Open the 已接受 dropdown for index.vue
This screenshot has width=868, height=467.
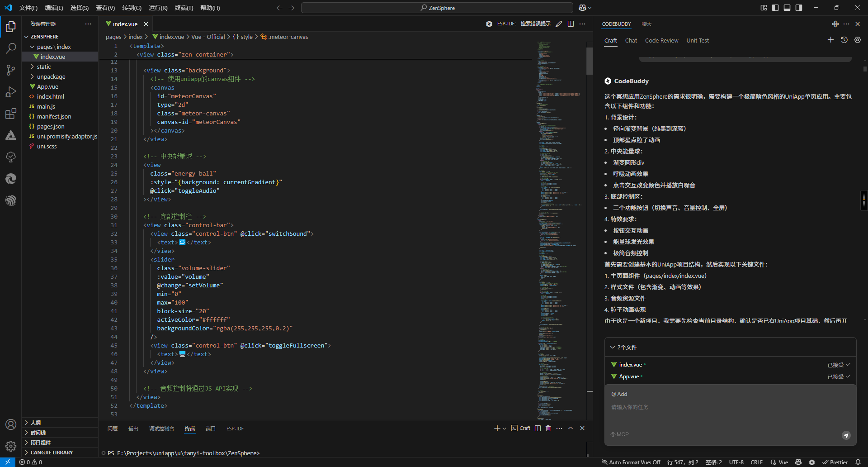pyautogui.click(x=839, y=365)
